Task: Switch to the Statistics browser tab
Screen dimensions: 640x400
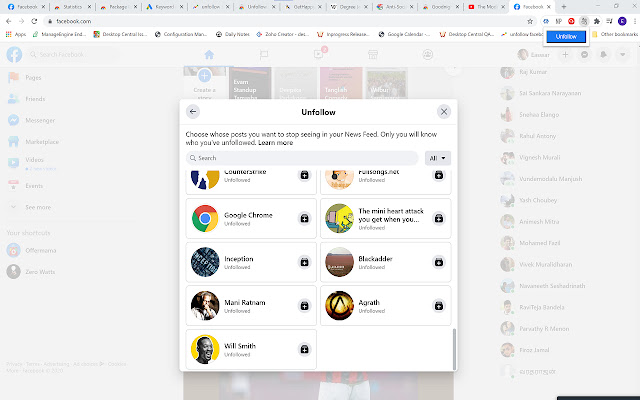Action: click(x=72, y=7)
